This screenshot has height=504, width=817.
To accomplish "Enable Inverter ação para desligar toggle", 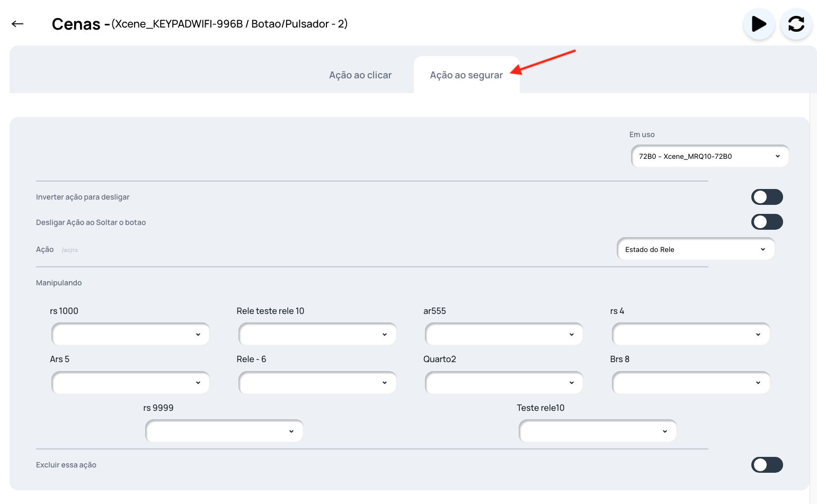I will pos(767,197).
